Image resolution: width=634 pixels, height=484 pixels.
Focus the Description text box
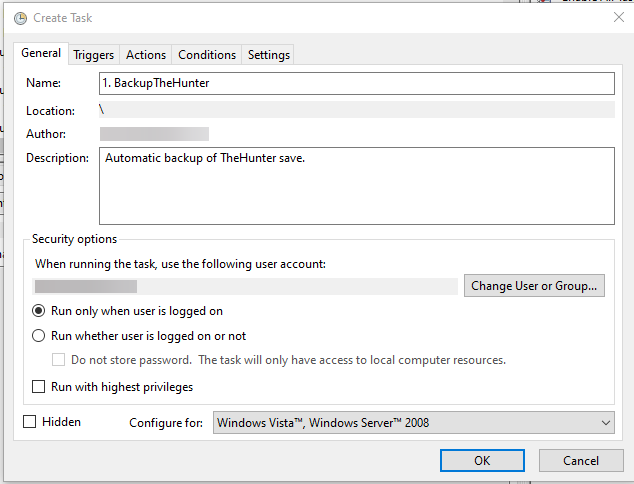356,186
